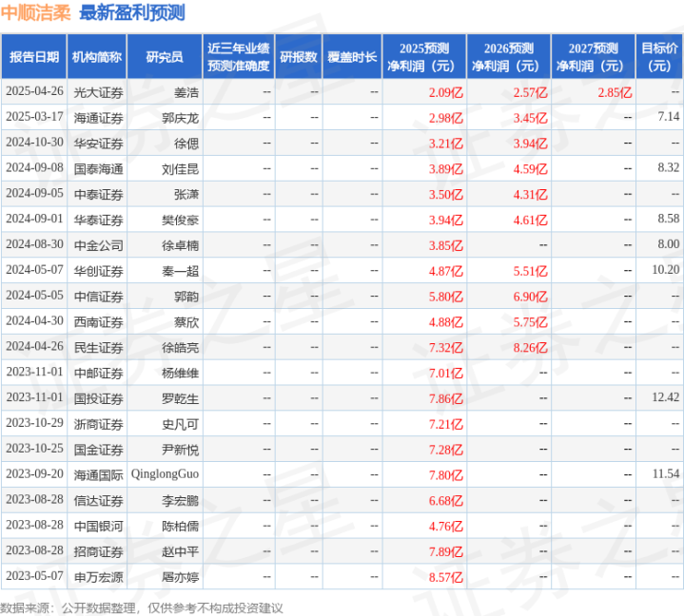Click the 3.94亿 value in 华安证券 row

[531, 144]
